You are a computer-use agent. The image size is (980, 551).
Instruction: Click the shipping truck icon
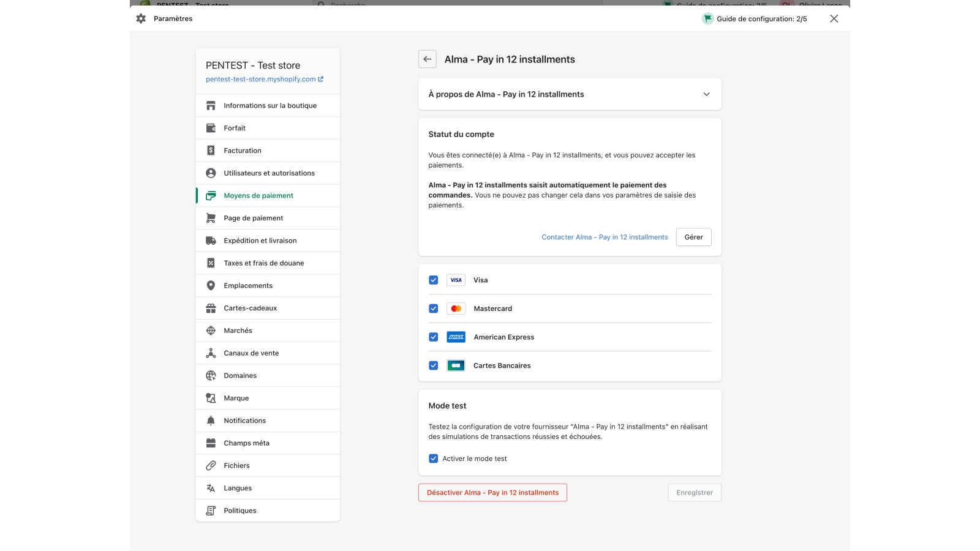coord(211,241)
